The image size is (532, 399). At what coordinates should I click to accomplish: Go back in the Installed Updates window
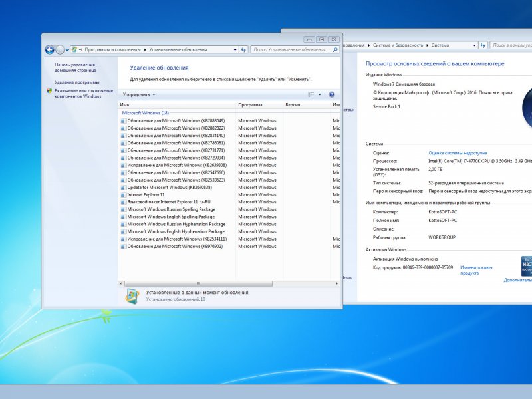click(49, 50)
